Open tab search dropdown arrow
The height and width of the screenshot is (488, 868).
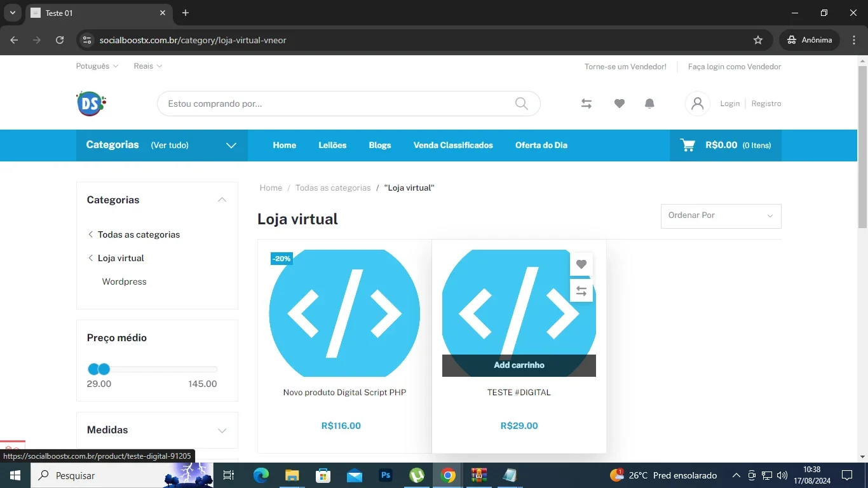[12, 13]
